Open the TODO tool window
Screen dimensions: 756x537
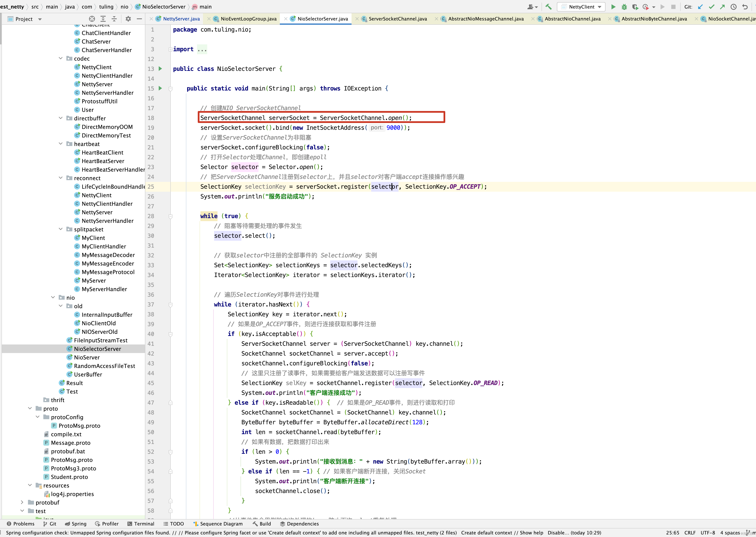(174, 524)
